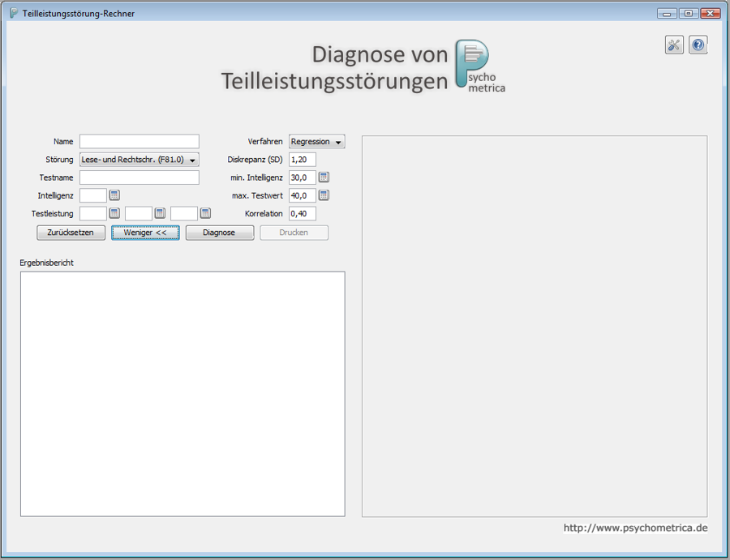
Task: Open calculator icon beside max. Testwert
Action: point(324,195)
